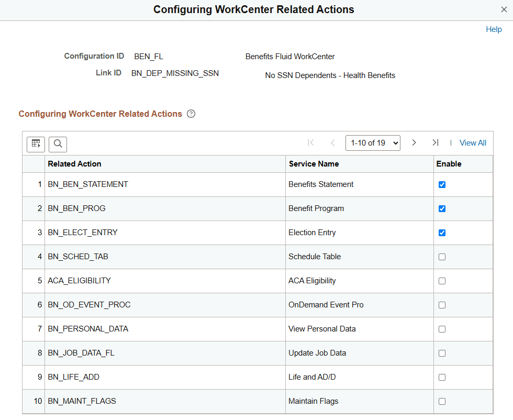The image size is (513, 420).
Task: Jump to the last page of results
Action: (x=435, y=142)
